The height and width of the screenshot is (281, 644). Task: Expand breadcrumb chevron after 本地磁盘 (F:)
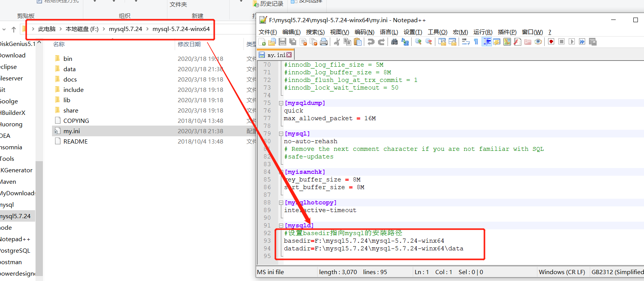pos(104,29)
